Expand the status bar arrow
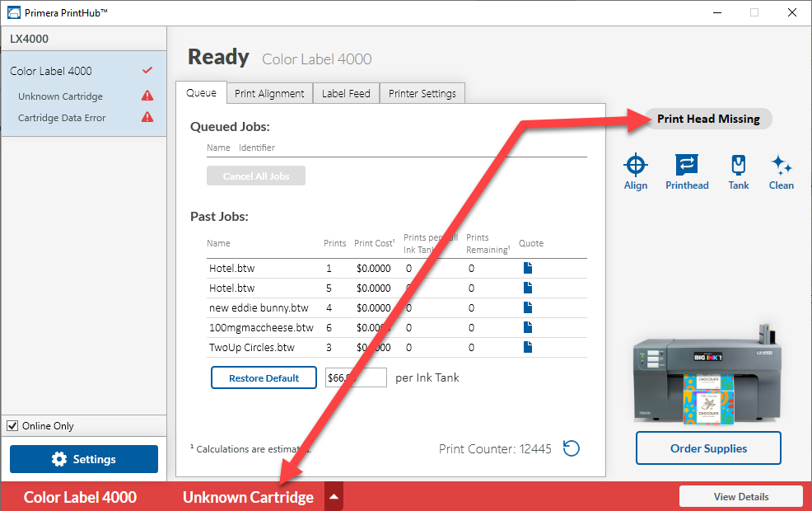The image size is (812, 511). (x=334, y=497)
